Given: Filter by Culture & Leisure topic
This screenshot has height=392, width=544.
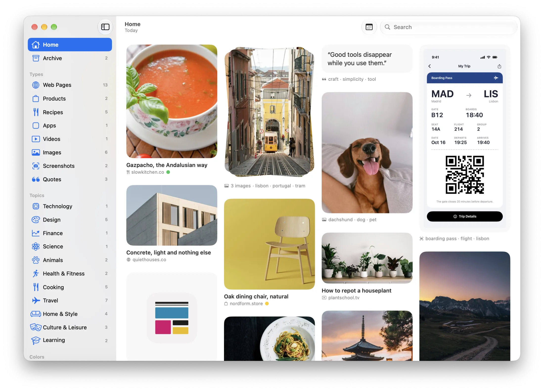Looking at the screenshot, I should pyautogui.click(x=70, y=327).
